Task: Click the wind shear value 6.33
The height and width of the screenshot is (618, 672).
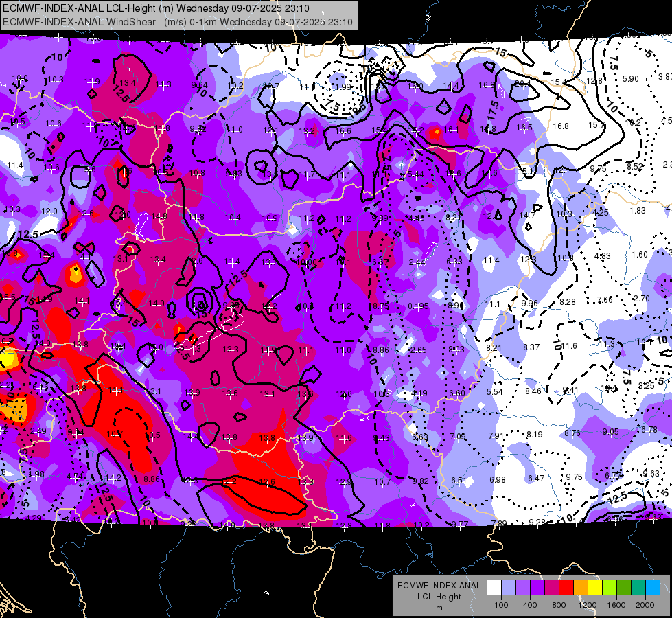Action: pyautogui.click(x=454, y=262)
